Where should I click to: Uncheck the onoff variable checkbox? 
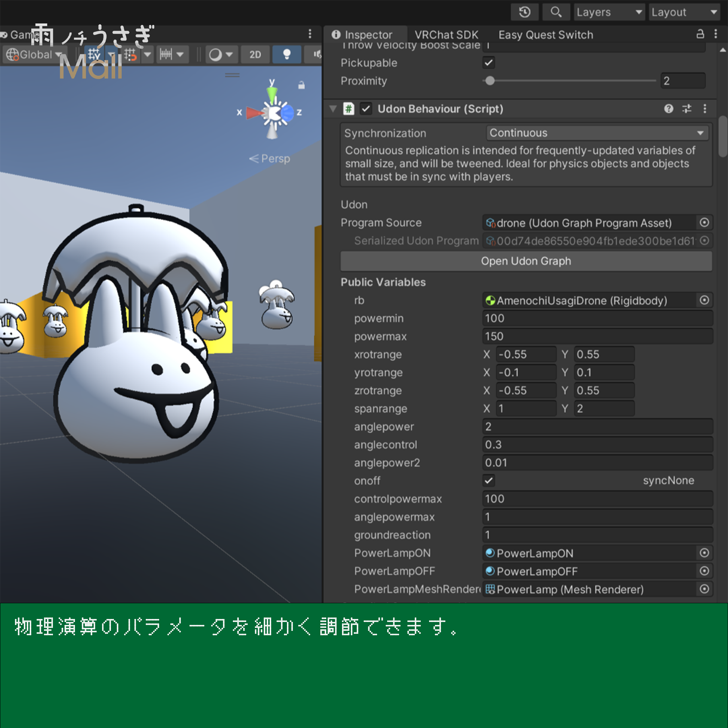(489, 481)
